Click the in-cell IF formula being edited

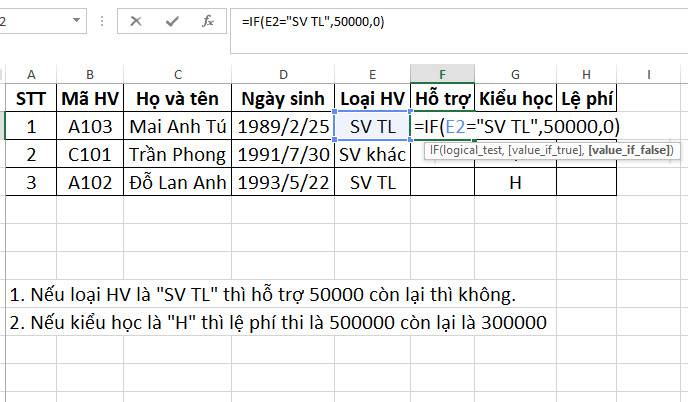pos(516,126)
